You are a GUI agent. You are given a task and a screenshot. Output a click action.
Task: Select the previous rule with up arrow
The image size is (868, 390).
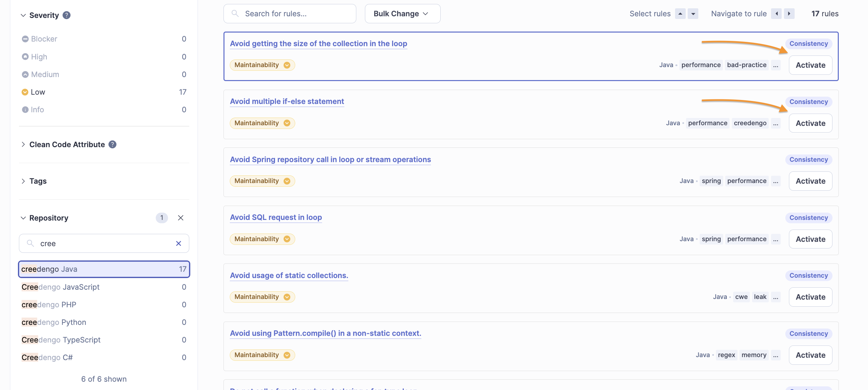(680, 14)
